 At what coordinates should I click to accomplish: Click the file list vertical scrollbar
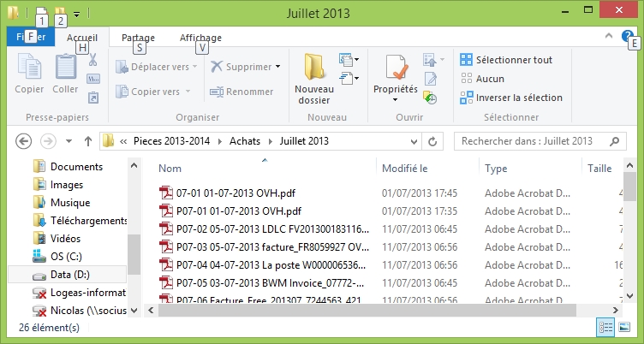coord(629,240)
